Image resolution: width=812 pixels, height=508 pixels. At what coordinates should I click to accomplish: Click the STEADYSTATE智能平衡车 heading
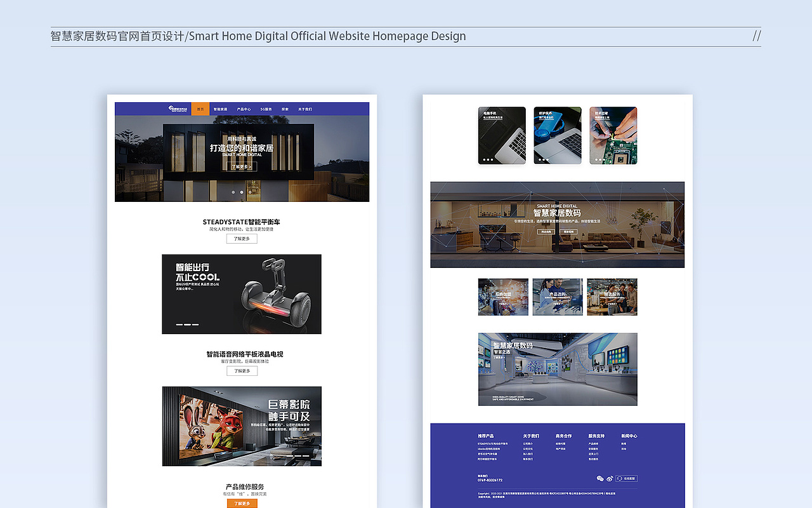pyautogui.click(x=242, y=222)
